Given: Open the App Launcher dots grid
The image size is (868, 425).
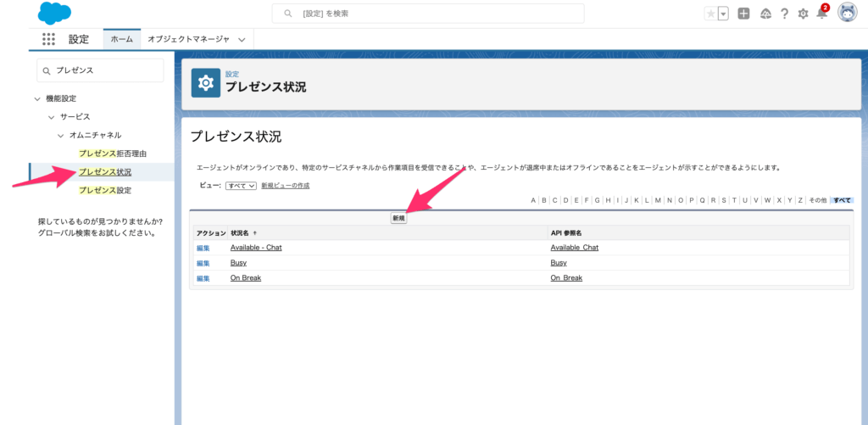Looking at the screenshot, I should pyautogui.click(x=48, y=39).
